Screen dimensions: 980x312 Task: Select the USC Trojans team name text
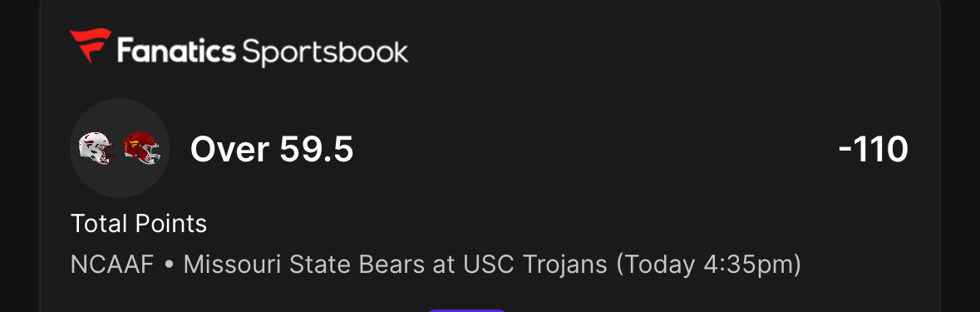535,265
